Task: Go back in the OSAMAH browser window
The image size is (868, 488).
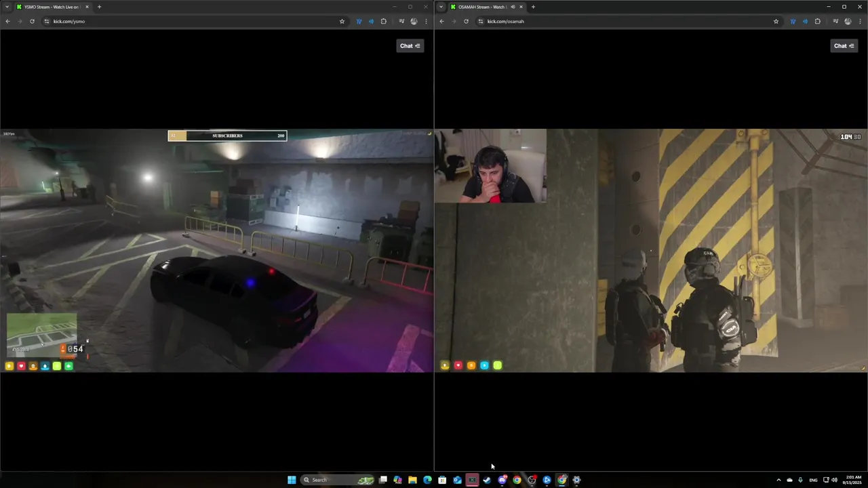Action: [x=441, y=21]
